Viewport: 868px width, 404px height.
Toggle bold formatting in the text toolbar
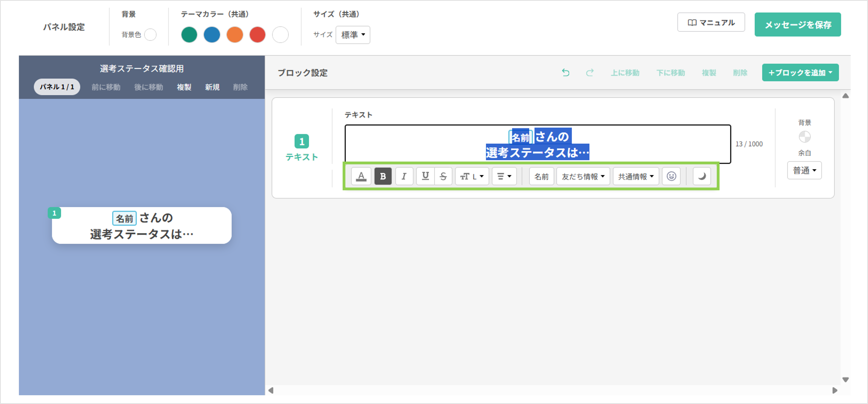(x=382, y=176)
